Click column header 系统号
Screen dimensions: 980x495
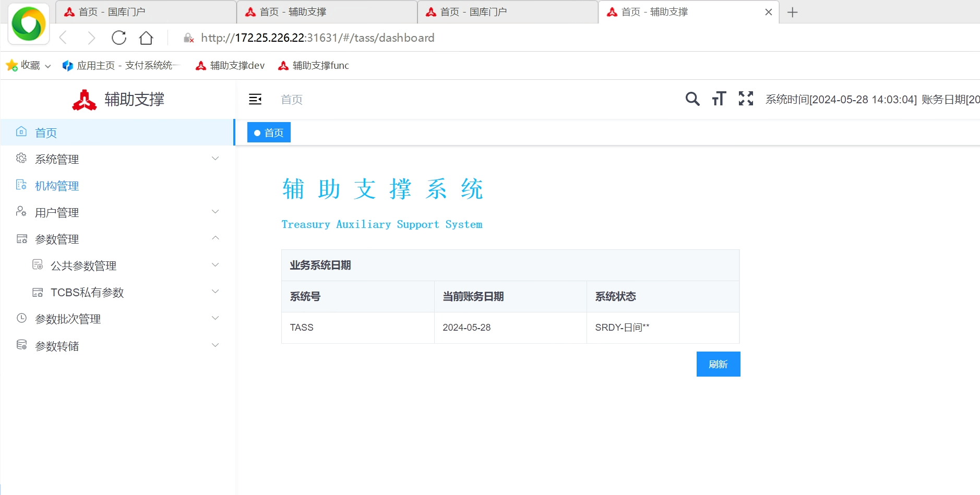click(x=358, y=296)
